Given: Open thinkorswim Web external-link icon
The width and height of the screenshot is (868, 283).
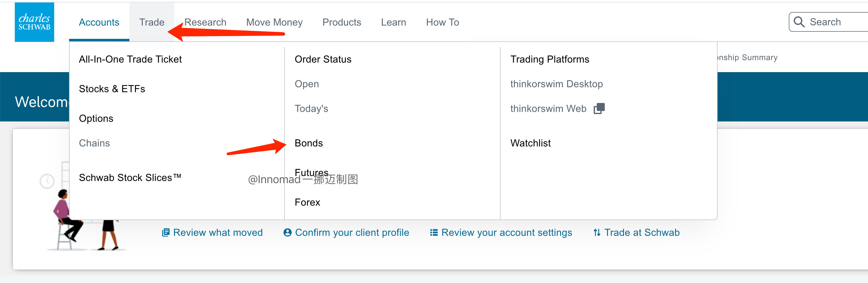Looking at the screenshot, I should coord(599,109).
